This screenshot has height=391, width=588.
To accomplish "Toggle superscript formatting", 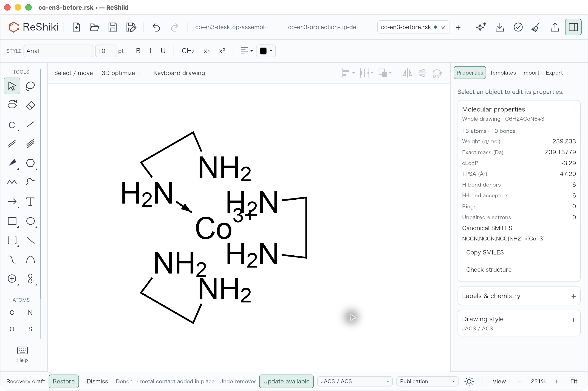I will 222,51.
